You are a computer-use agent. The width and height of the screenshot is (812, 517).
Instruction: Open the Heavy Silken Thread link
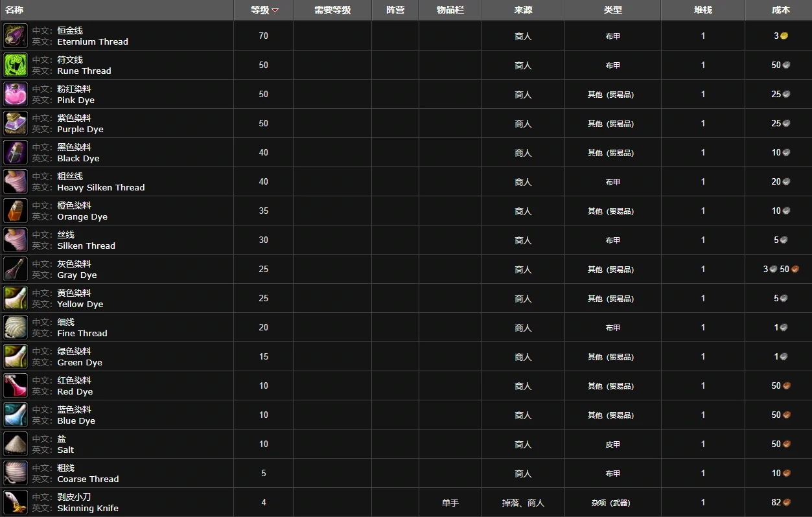tap(101, 187)
